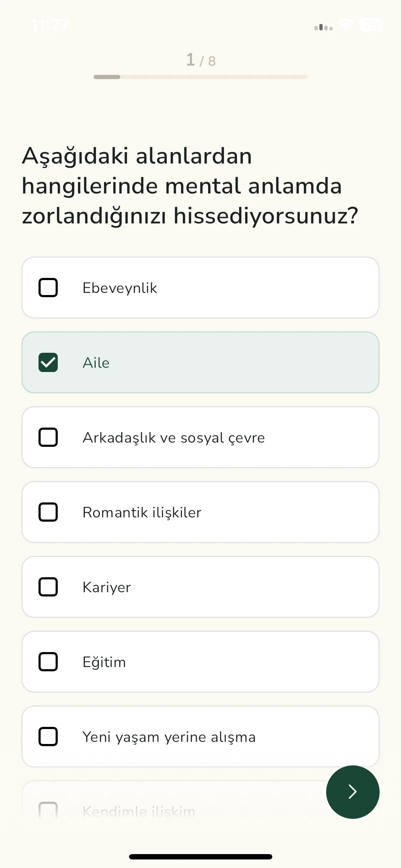Tap the Aile option label
401x868 pixels.
pos(96,363)
